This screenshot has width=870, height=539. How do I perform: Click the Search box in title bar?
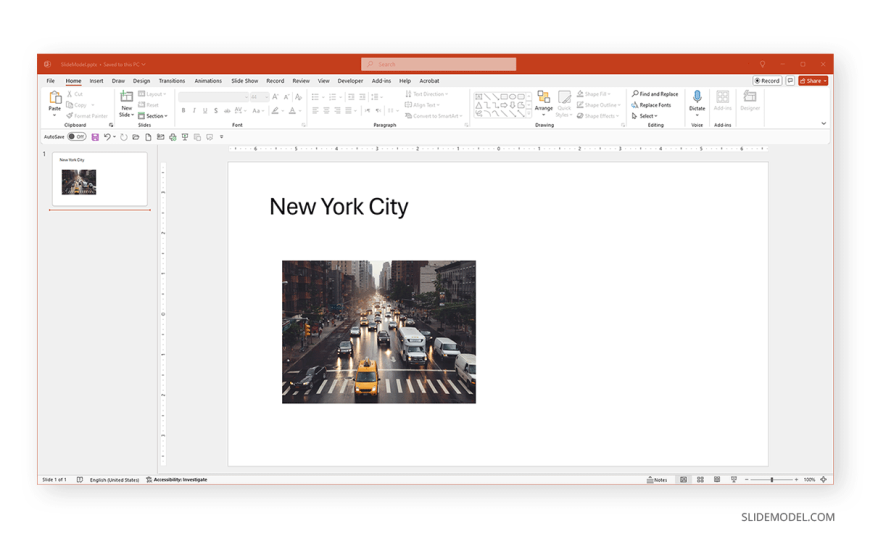pyautogui.click(x=438, y=64)
